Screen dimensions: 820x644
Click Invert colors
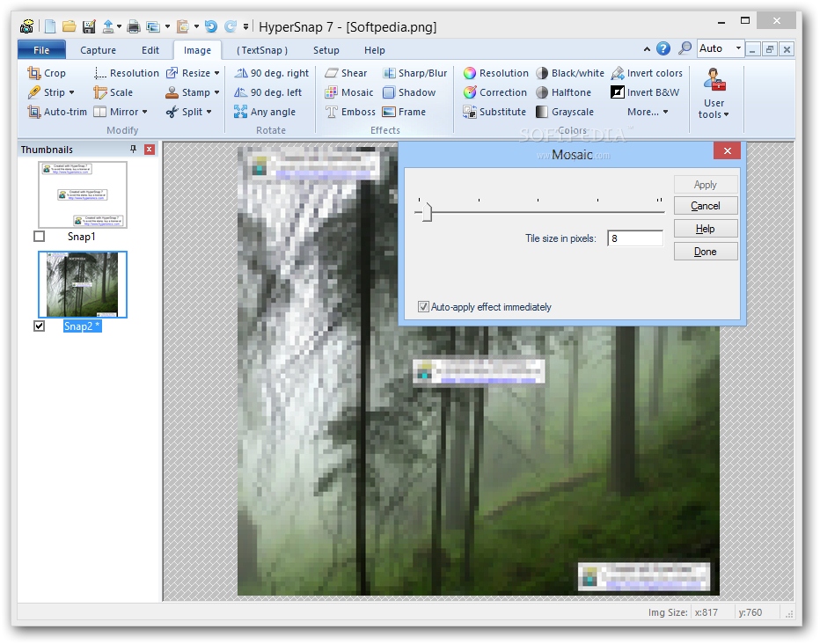[x=647, y=73]
